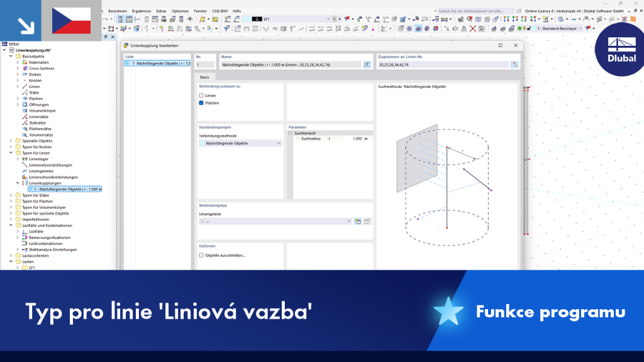Open the Berechnen menu
This screenshot has height=362, width=644.
(118, 11)
